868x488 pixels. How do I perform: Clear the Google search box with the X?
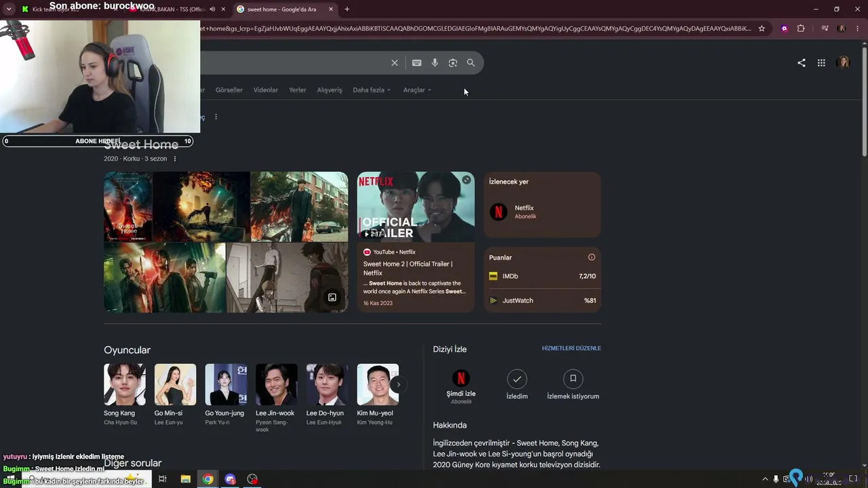tap(395, 63)
